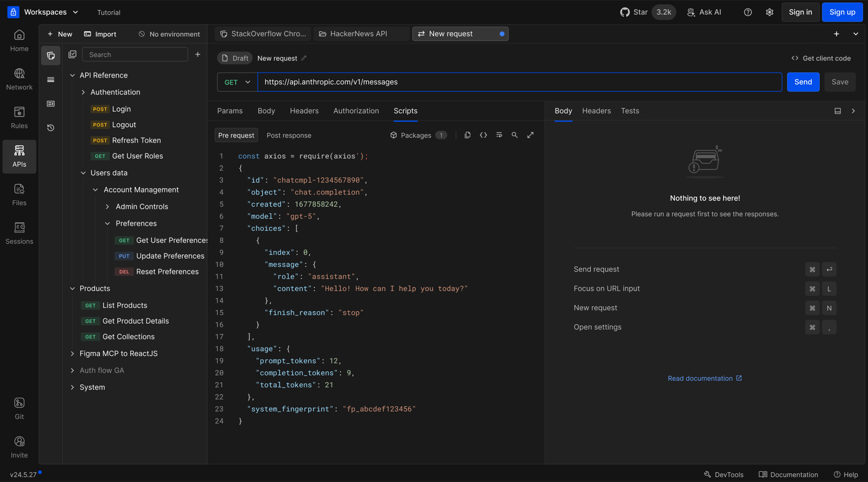Image resolution: width=868 pixels, height=482 pixels.
Task: Switch to the request Body tab
Action: (x=266, y=111)
